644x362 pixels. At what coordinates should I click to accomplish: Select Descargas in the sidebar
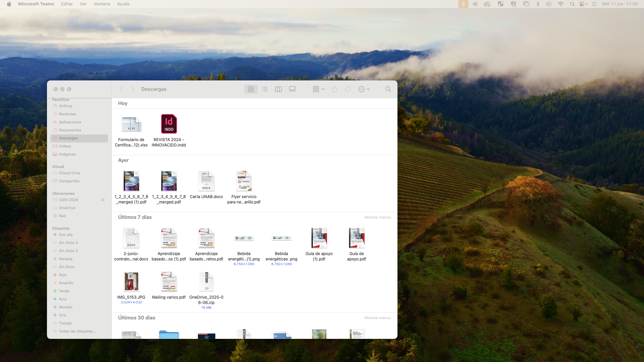point(79,138)
